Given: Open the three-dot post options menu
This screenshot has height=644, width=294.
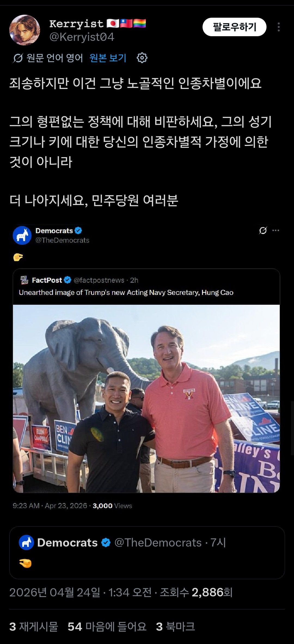Looking at the screenshot, I should pos(278,27).
